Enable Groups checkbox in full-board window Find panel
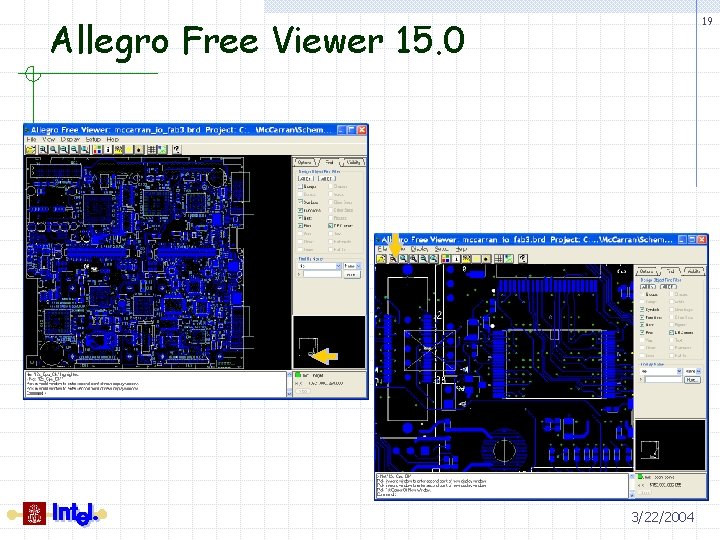This screenshot has width=720, height=540. tap(300, 187)
